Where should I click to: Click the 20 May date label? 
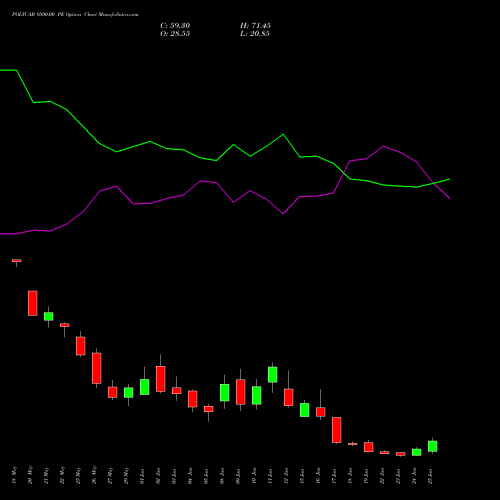coord(30,475)
